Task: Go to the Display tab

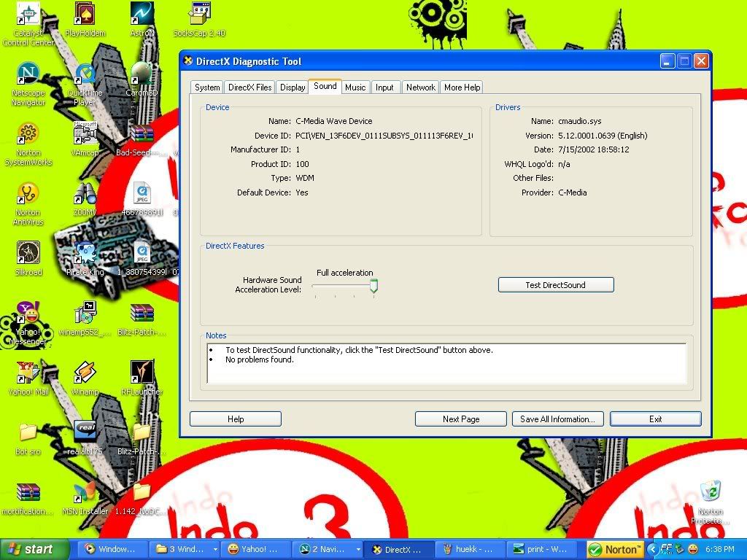Action: [x=292, y=87]
